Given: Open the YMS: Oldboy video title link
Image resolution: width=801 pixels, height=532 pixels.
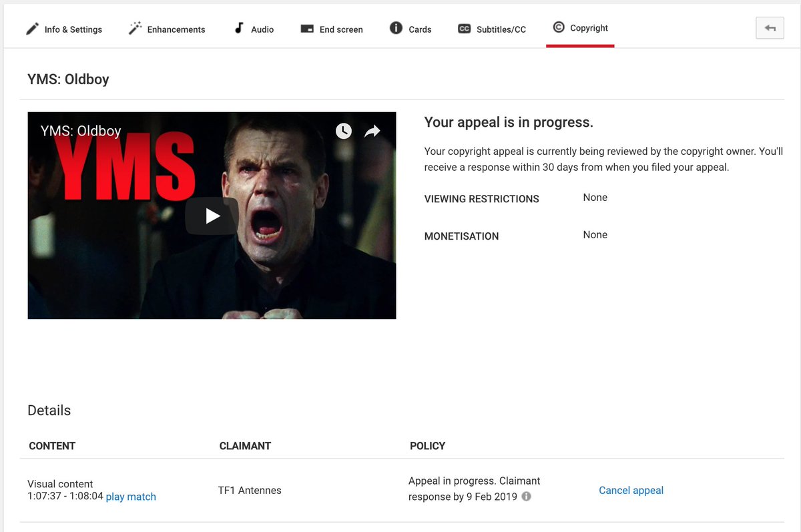Looking at the screenshot, I should point(81,131).
